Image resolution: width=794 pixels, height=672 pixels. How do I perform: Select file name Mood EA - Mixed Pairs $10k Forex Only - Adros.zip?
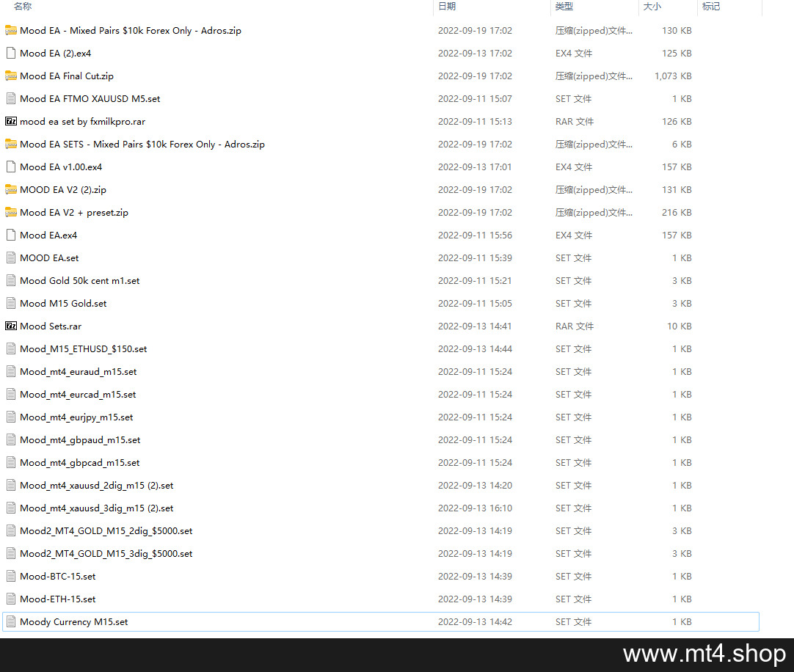(131, 30)
